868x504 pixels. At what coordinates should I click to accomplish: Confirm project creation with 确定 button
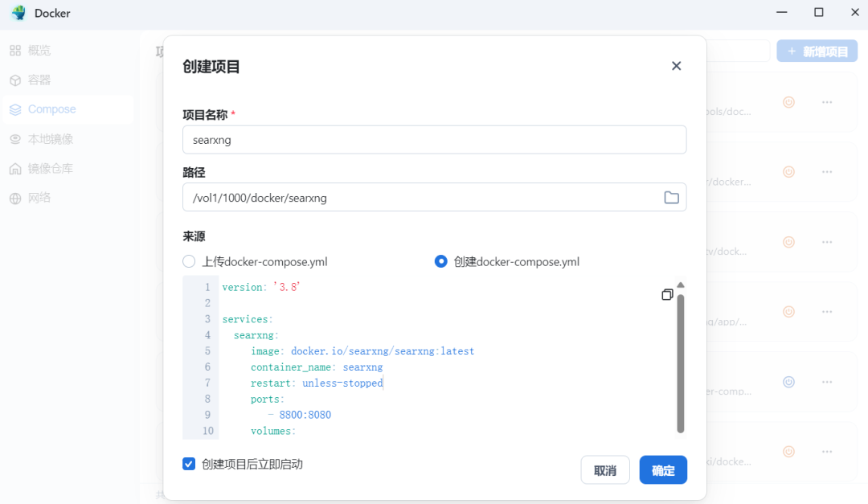[x=663, y=469]
